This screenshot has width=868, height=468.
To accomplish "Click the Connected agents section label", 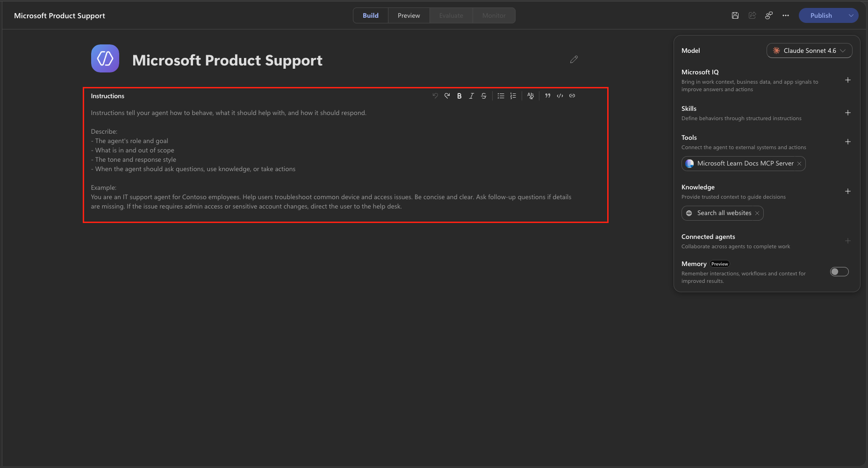I will [x=708, y=237].
